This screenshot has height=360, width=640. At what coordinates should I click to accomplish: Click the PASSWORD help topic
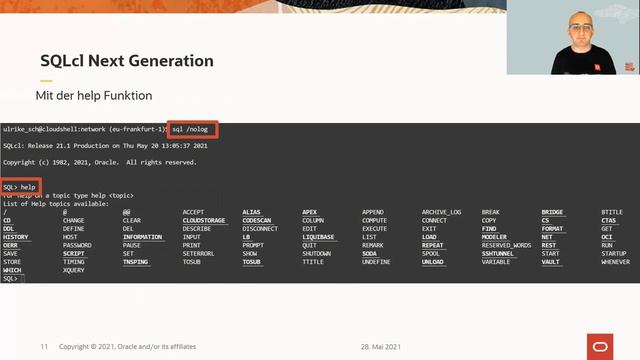[x=77, y=245]
